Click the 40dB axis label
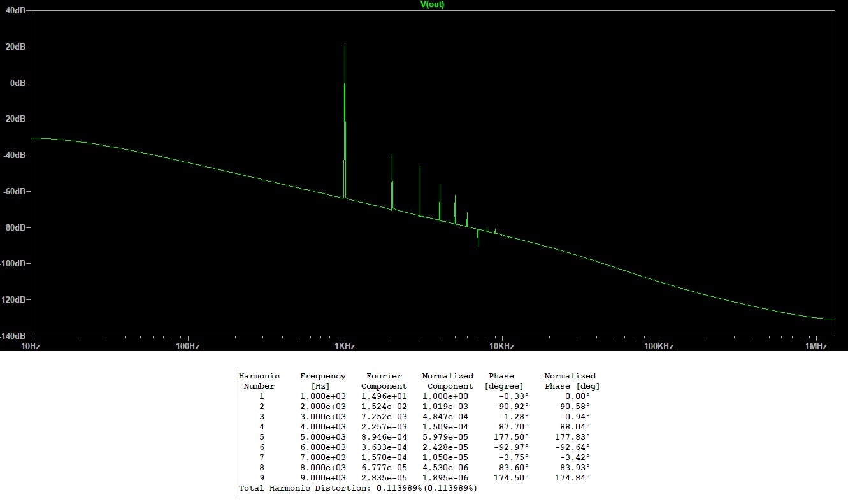This screenshot has width=848, height=504. coord(14,10)
